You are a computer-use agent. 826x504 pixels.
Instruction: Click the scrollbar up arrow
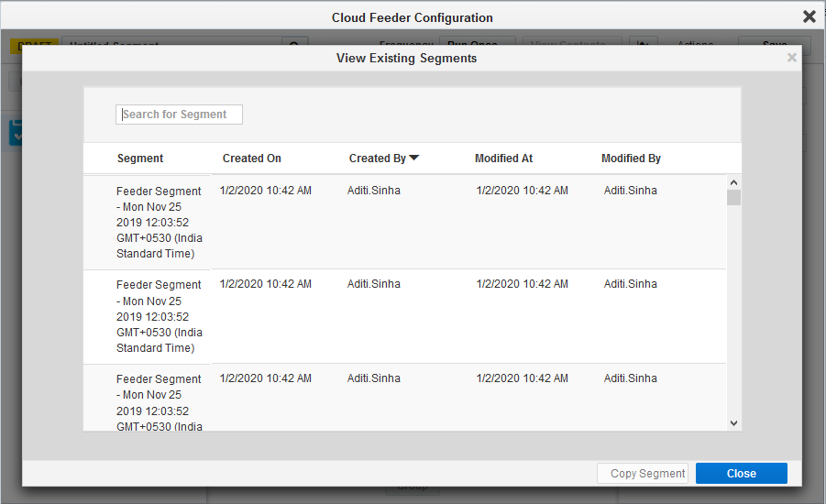pyautogui.click(x=733, y=182)
